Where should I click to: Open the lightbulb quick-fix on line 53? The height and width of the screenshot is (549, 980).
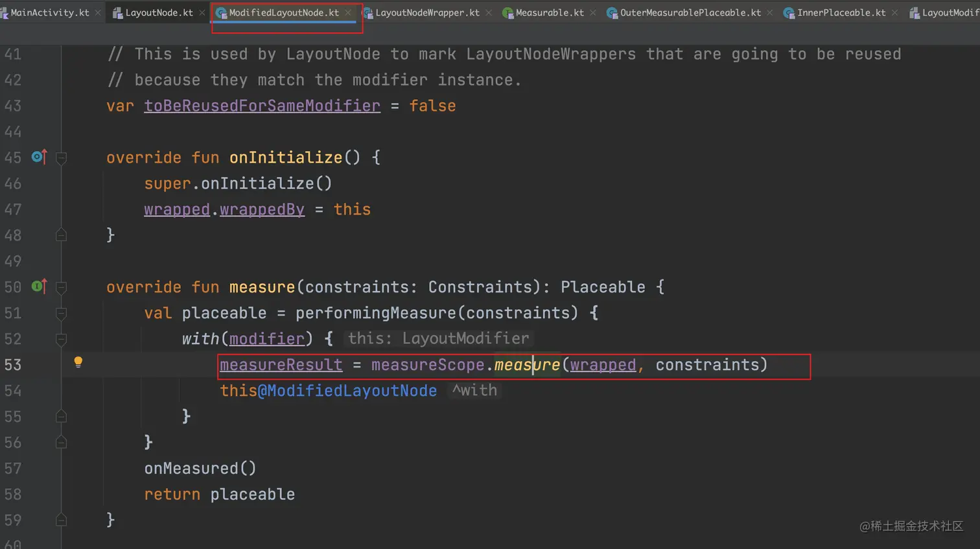click(78, 362)
